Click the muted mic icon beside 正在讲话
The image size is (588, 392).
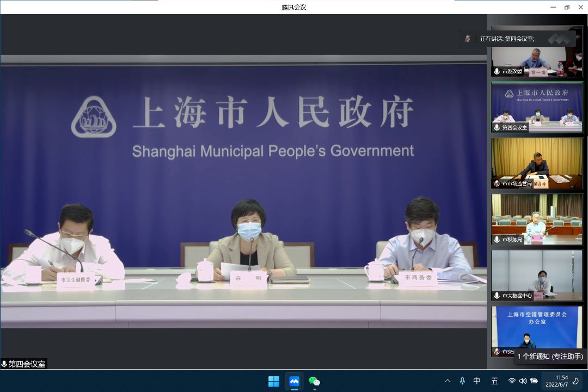pos(467,39)
